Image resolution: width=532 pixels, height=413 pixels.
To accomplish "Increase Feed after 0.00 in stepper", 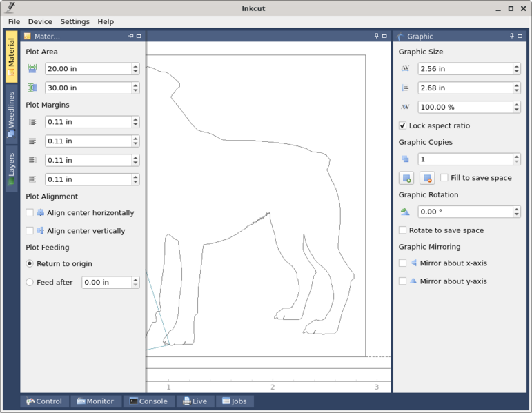I will 136,279.
